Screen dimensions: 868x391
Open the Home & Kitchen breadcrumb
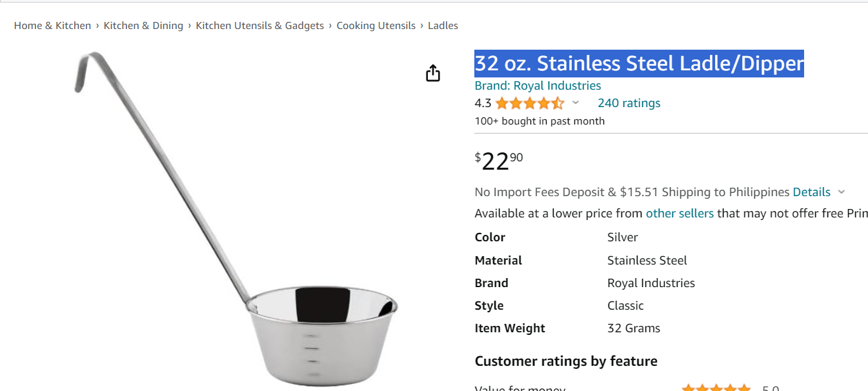pos(52,26)
